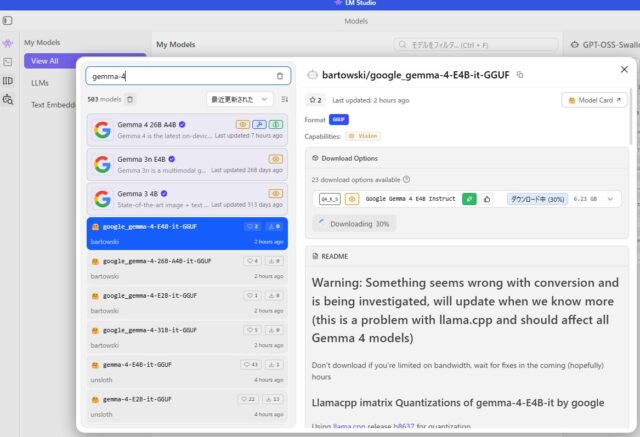Toggle the filter icon next to sort dropdown

click(x=285, y=99)
